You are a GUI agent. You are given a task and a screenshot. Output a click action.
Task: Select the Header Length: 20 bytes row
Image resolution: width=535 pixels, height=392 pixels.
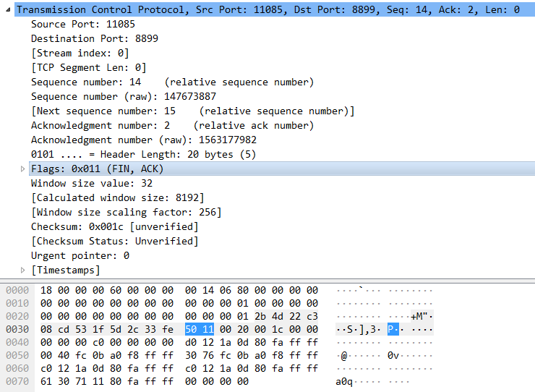click(x=143, y=154)
